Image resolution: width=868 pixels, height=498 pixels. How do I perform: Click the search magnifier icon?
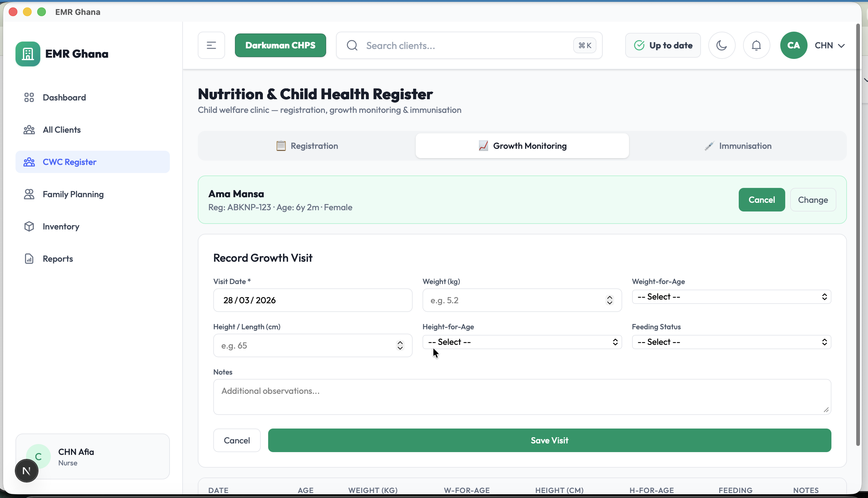pyautogui.click(x=352, y=45)
